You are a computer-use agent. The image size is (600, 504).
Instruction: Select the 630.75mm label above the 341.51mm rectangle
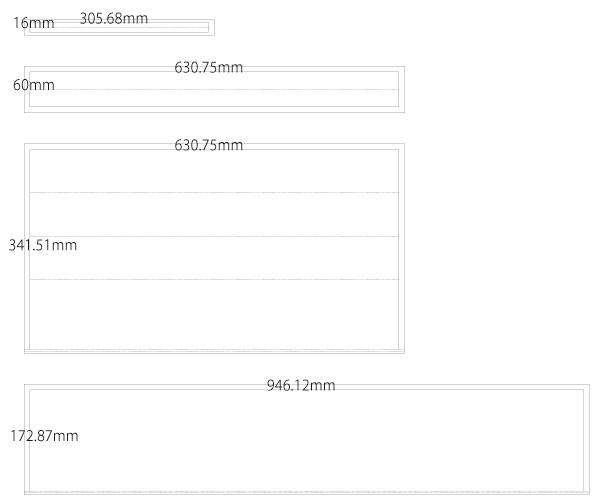[x=209, y=145]
